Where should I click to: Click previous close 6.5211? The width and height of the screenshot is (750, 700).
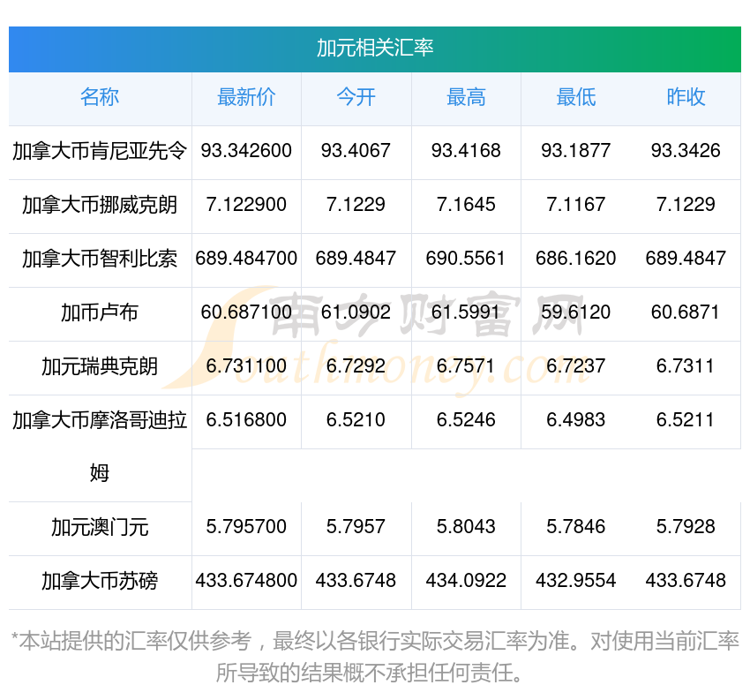click(685, 420)
